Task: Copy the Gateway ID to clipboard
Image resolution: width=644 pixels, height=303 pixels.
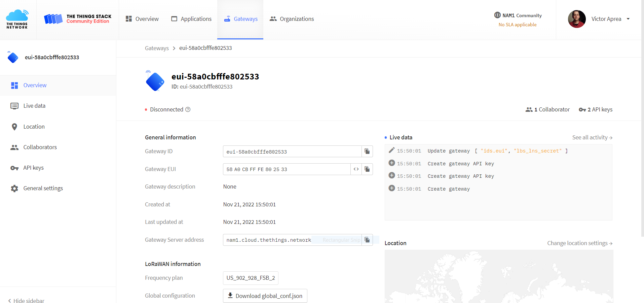Action: tap(367, 151)
